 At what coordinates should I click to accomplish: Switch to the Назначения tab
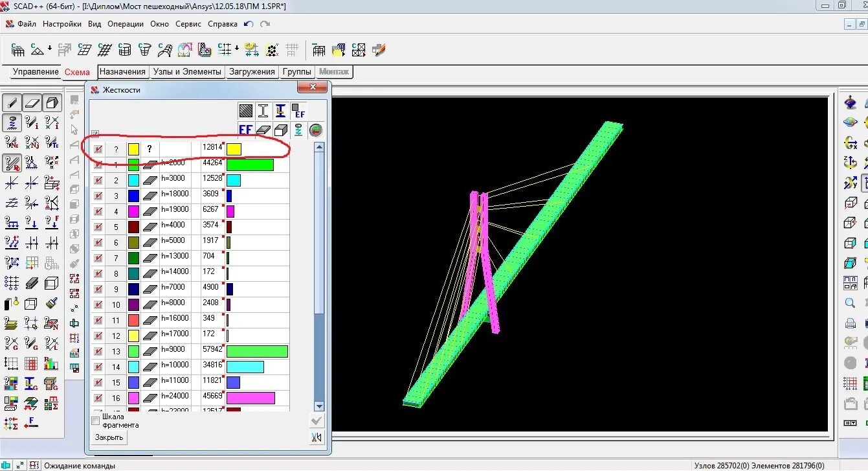pos(122,72)
